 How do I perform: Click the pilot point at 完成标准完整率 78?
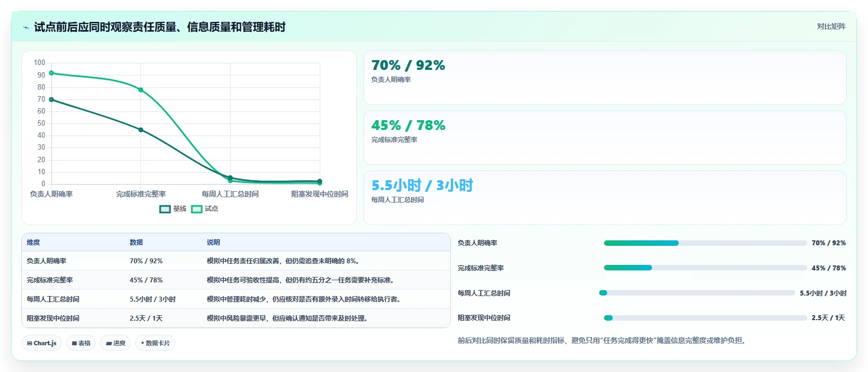point(140,90)
